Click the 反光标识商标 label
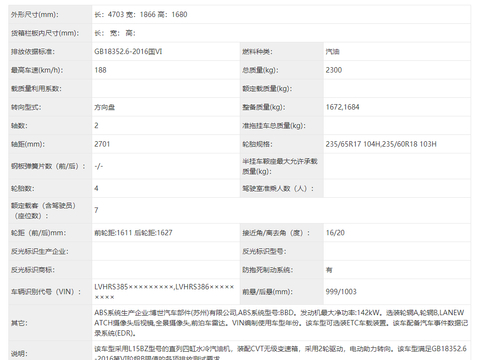This screenshot has width=480, height=360. point(33,270)
